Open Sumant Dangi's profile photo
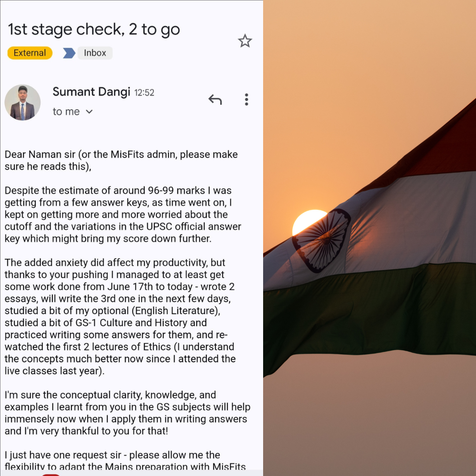 pos(22,103)
